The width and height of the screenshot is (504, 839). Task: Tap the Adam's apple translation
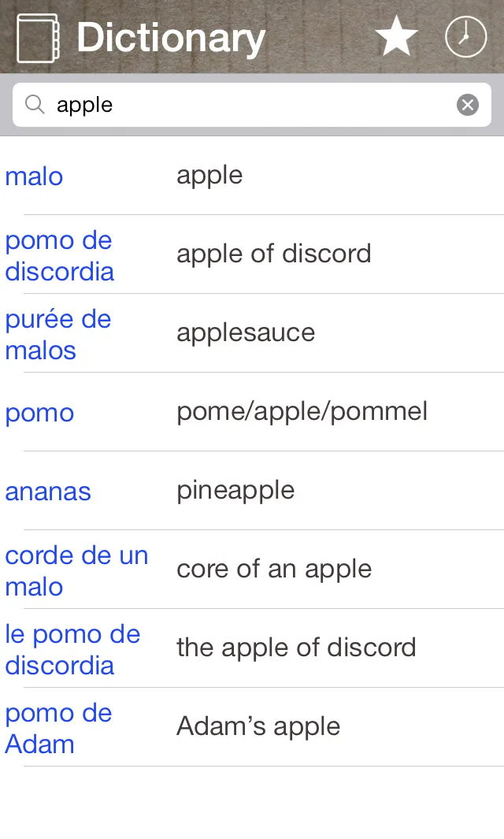click(258, 726)
